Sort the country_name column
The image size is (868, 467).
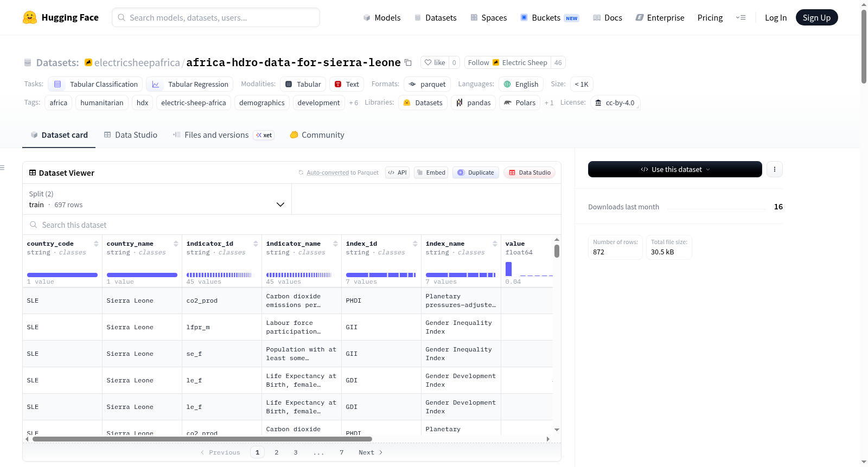[x=176, y=244]
